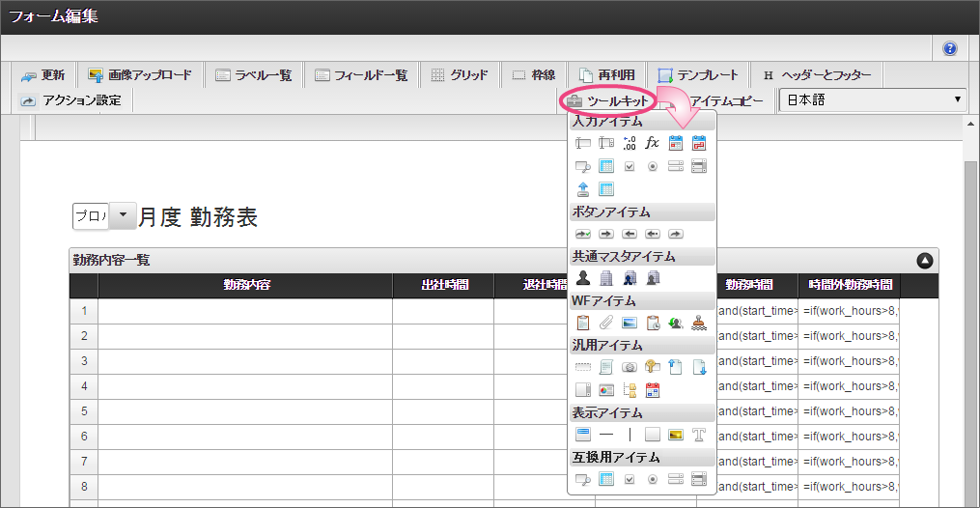The image size is (980, 508).
Task: Select the radio button item under 入力アイテム
Action: 653,166
